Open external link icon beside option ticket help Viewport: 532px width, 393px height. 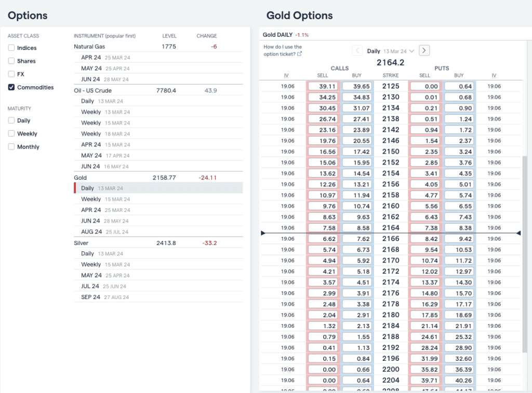[x=299, y=54]
